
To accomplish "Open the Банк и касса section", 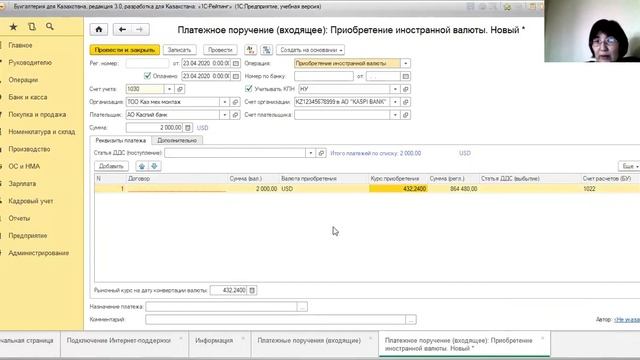I will click(x=28, y=97).
